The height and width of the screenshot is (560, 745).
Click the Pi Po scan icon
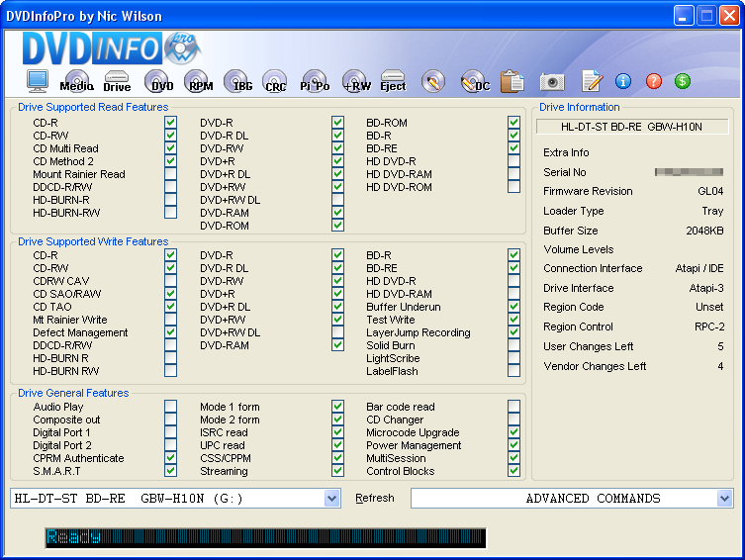point(315,82)
